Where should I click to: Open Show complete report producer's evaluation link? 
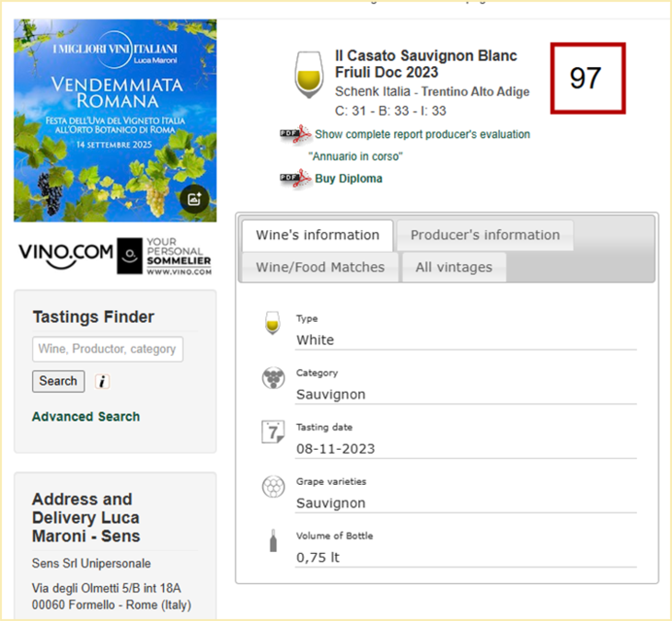point(423,134)
